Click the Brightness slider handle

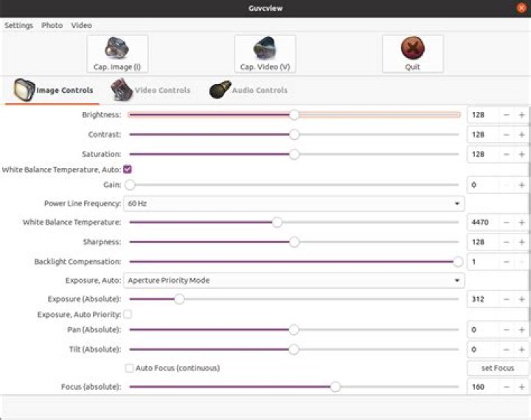294,115
